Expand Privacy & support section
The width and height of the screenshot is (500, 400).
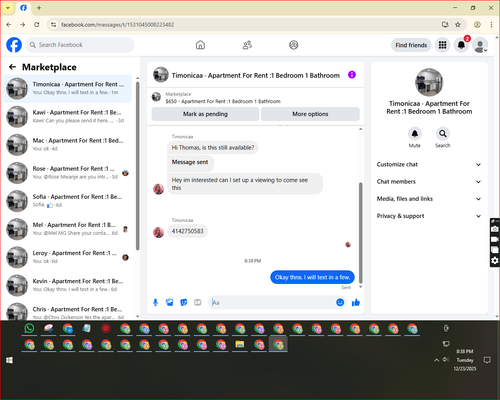coord(429,216)
